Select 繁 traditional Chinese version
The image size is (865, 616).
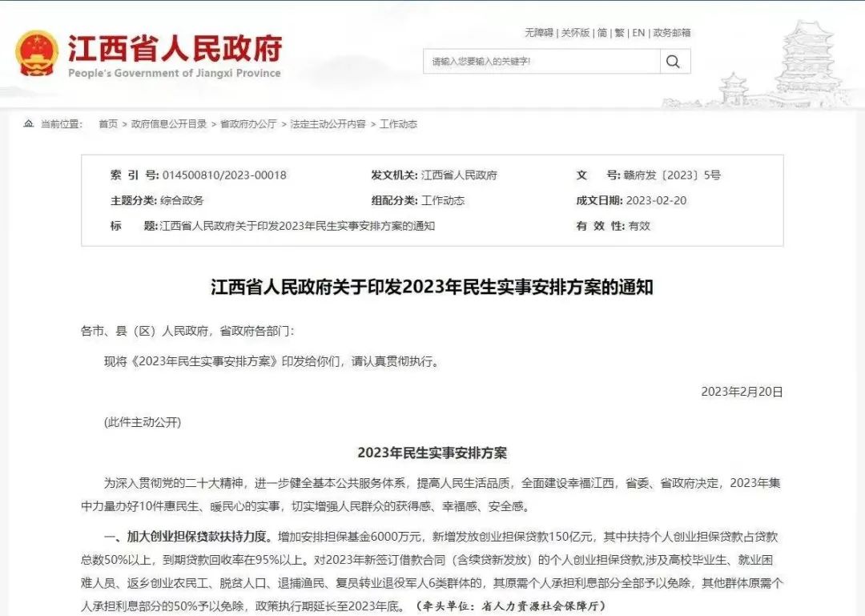click(x=619, y=33)
